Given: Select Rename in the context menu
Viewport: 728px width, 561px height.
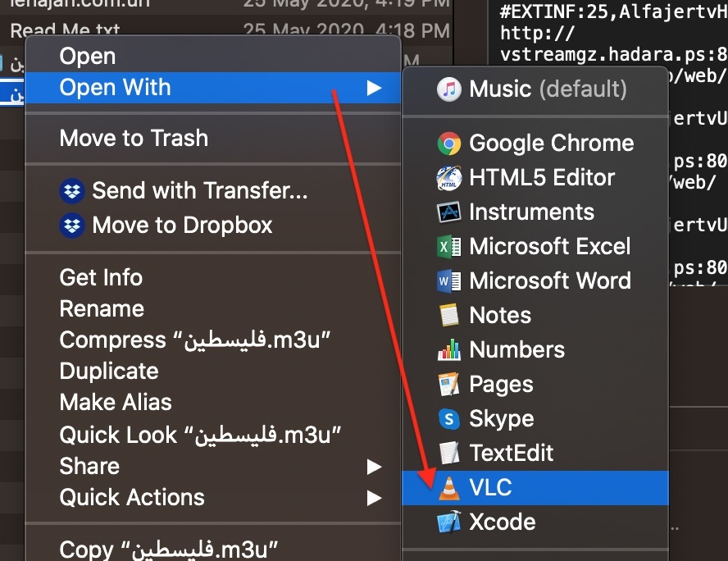Looking at the screenshot, I should [102, 309].
